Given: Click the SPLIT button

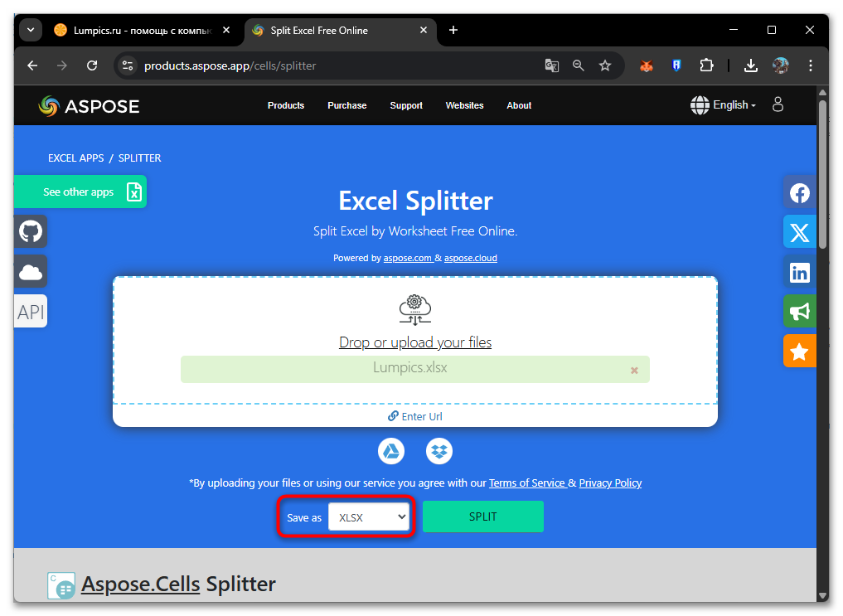Looking at the screenshot, I should click(x=482, y=517).
